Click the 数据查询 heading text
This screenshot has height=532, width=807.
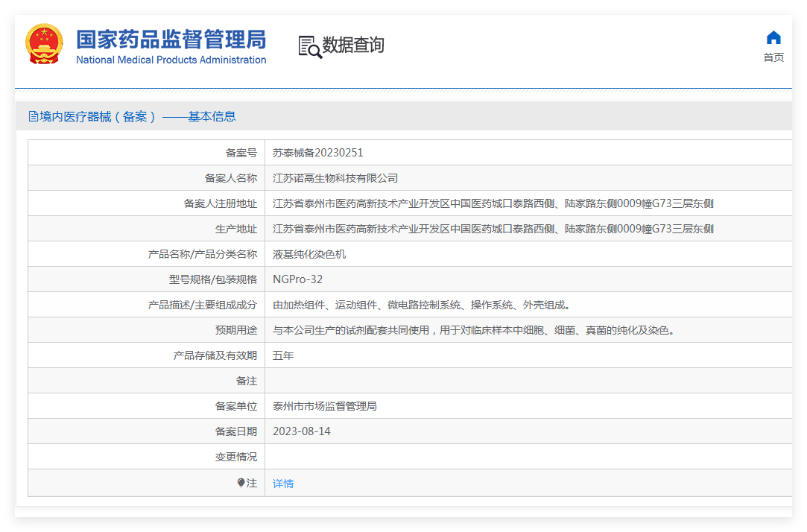coord(353,45)
